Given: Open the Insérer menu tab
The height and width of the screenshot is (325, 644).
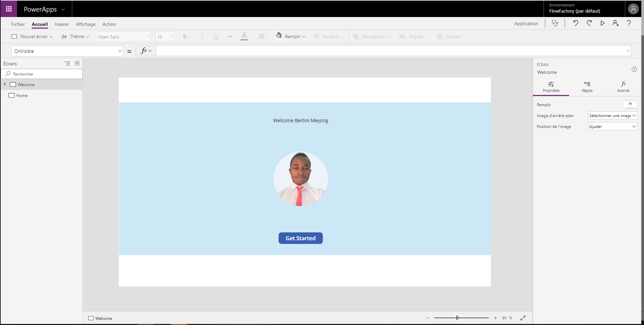Looking at the screenshot, I should coord(62,24).
